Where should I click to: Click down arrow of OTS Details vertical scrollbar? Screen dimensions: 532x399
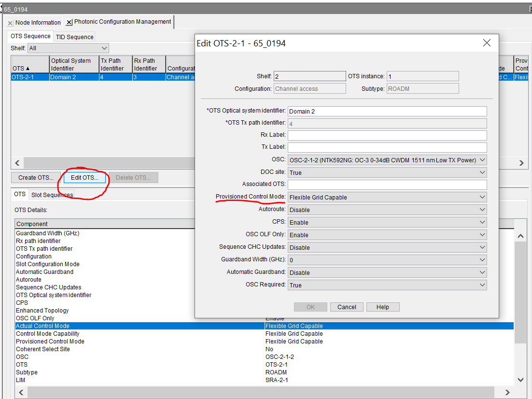click(x=520, y=380)
